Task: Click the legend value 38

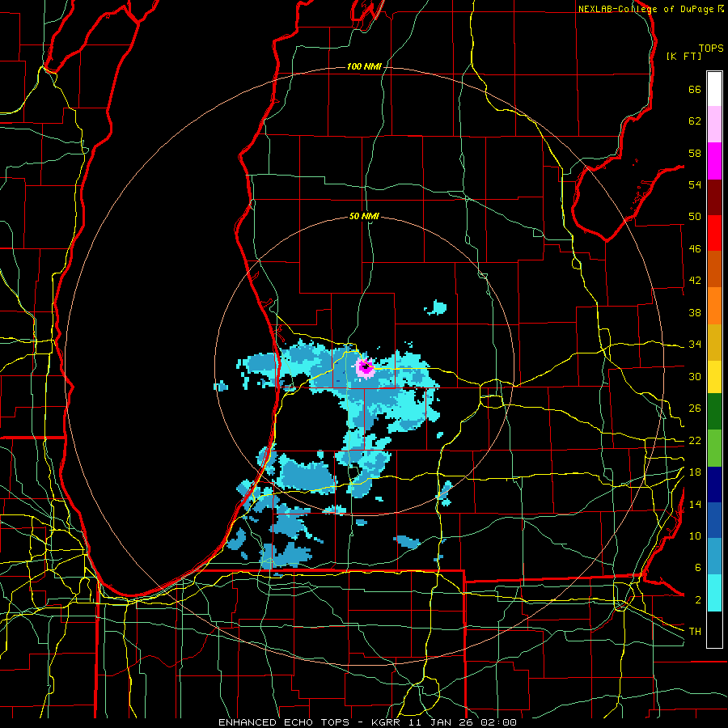Action: point(695,312)
